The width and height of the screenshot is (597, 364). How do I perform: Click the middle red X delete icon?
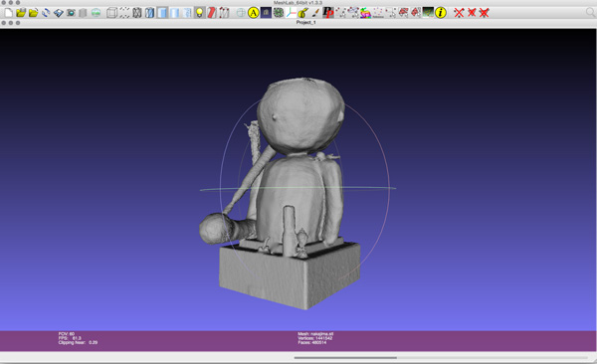(x=472, y=13)
